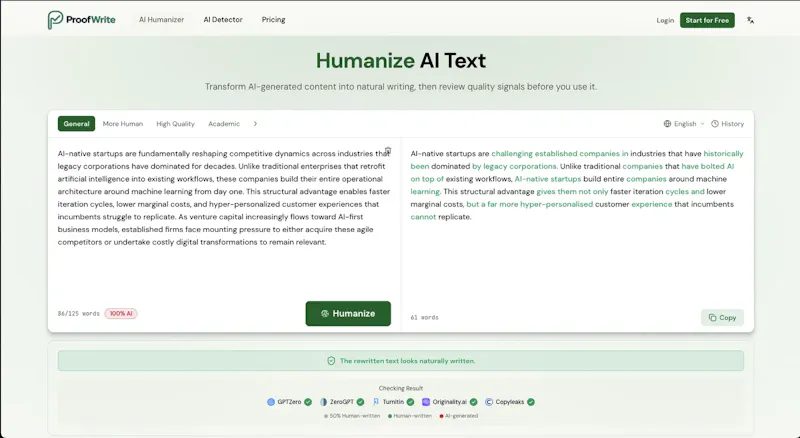Viewport: 800px width, 438px height.
Task: Click the Copyleaks result icon
Action: pos(489,402)
